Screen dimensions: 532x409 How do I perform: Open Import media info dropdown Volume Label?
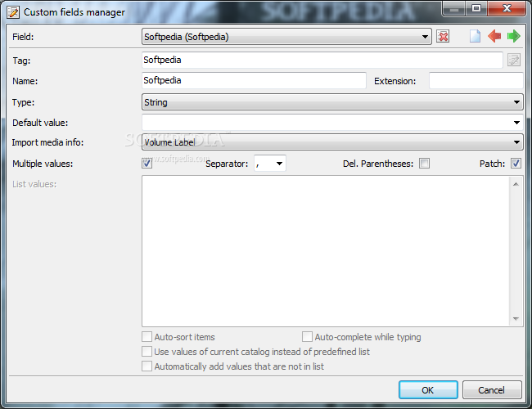[332, 142]
